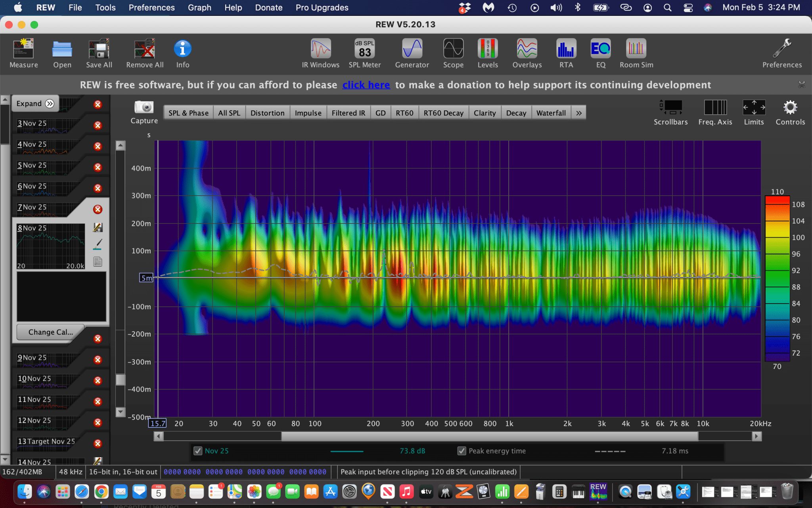
Task: Open graph Limits settings
Action: pos(754,112)
